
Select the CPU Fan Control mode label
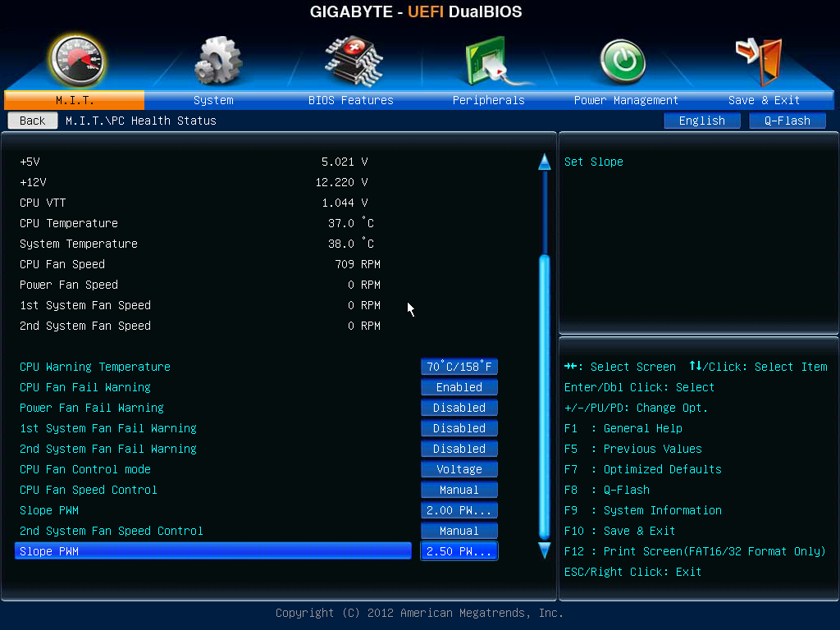coord(85,469)
